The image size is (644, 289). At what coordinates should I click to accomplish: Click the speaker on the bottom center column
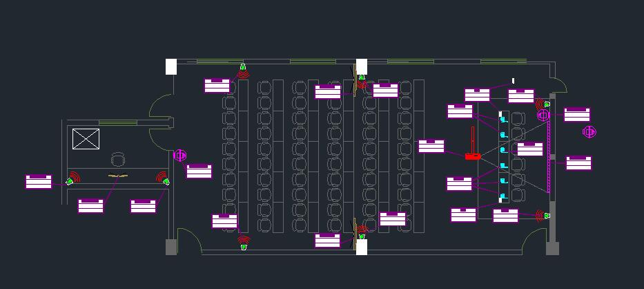(361, 233)
